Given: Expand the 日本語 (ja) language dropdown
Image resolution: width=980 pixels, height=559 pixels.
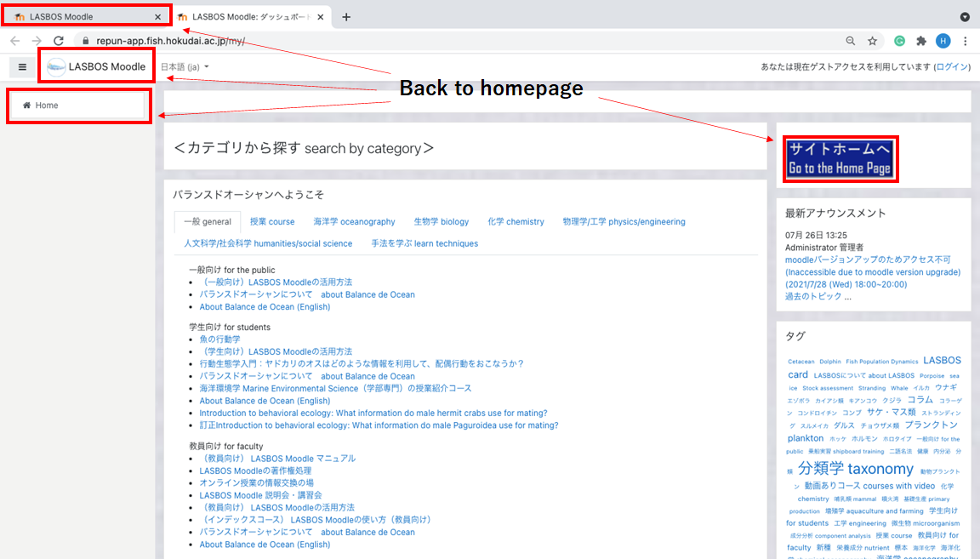Looking at the screenshot, I should 185,67.
